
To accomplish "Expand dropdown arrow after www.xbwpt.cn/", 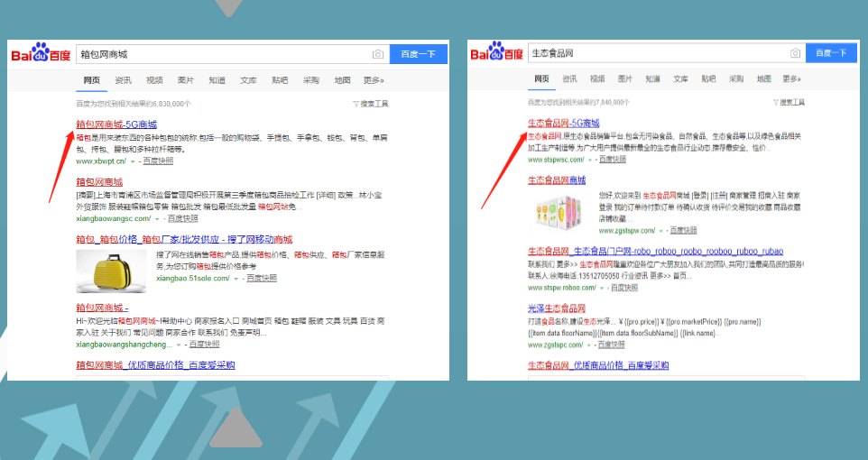I will (x=133, y=161).
